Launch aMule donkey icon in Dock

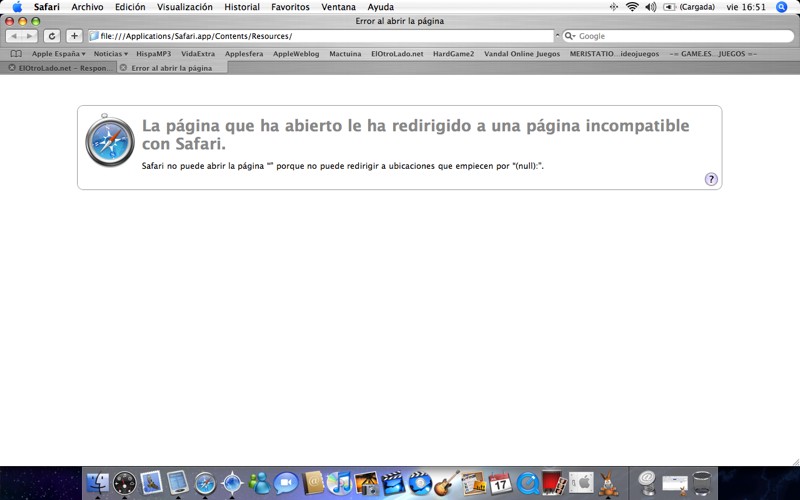(x=608, y=483)
